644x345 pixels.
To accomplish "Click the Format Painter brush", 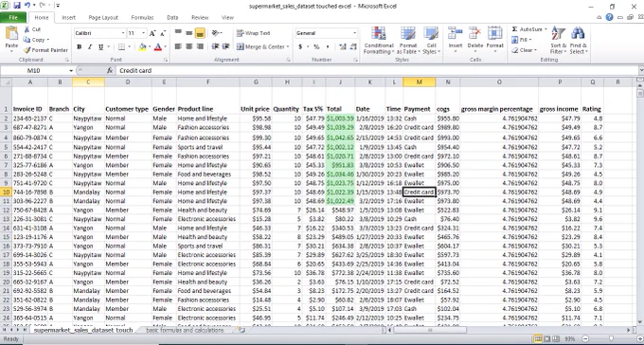I will click(27, 50).
